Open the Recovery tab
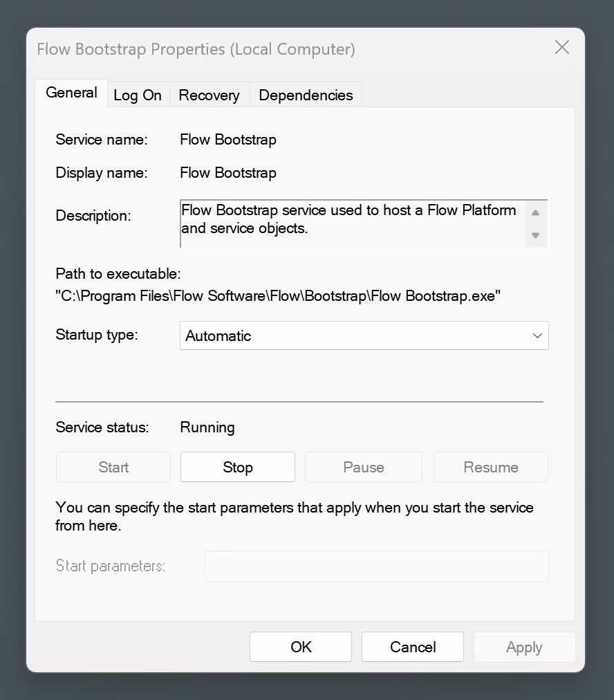The width and height of the screenshot is (614, 700). [x=209, y=95]
